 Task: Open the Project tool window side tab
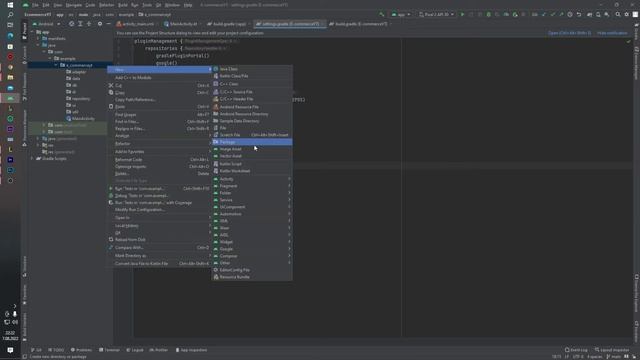(24, 31)
